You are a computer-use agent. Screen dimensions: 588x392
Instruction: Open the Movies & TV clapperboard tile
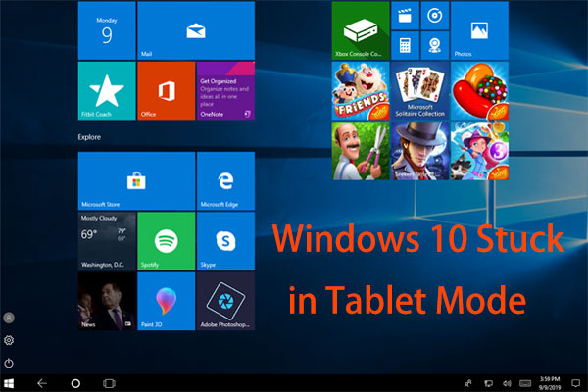tap(405, 16)
